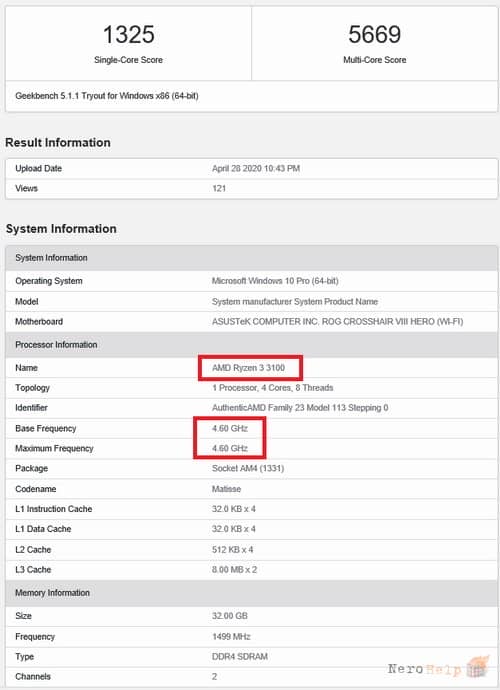Select the Geekbench 5.1.1 Tryout version text

107,95
